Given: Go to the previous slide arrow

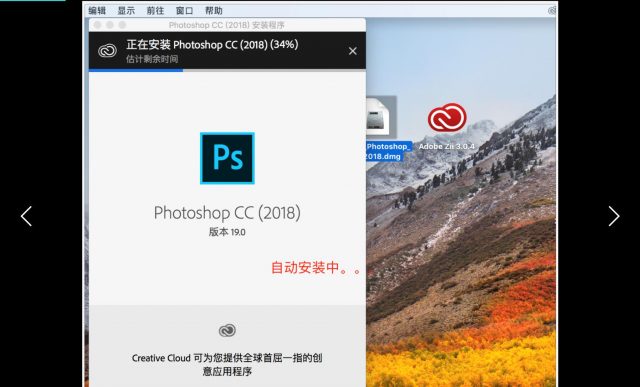Looking at the screenshot, I should coord(27,216).
